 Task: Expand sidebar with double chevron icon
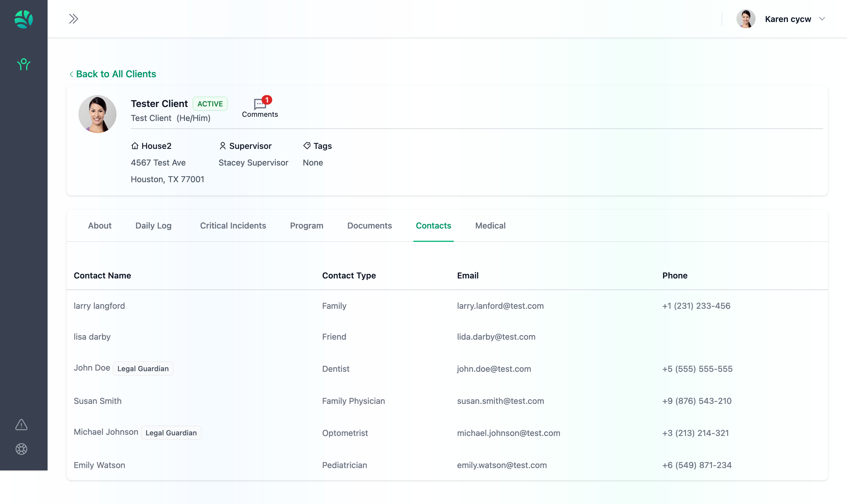click(x=73, y=19)
